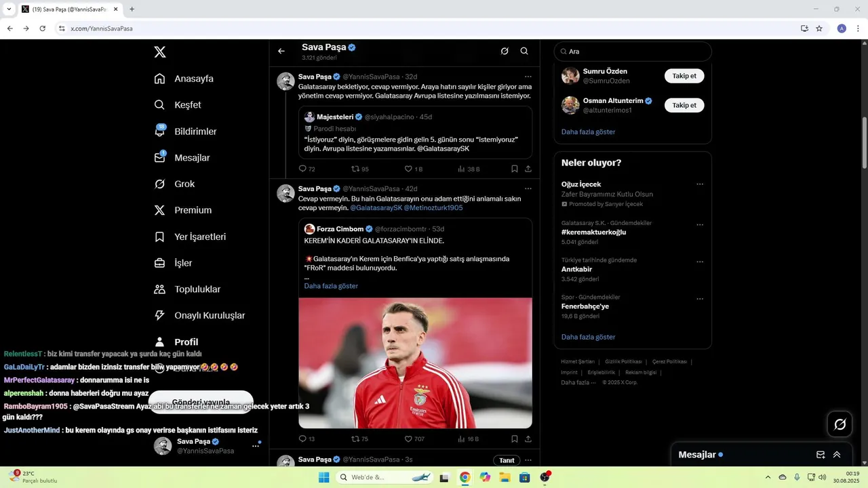Bookmark the tweet quoting Forza Cimbom
Image resolution: width=868 pixels, height=488 pixels.
tap(515, 439)
